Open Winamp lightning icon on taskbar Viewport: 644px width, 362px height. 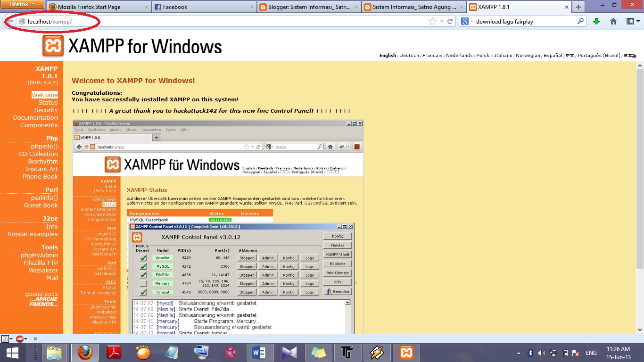click(x=377, y=353)
